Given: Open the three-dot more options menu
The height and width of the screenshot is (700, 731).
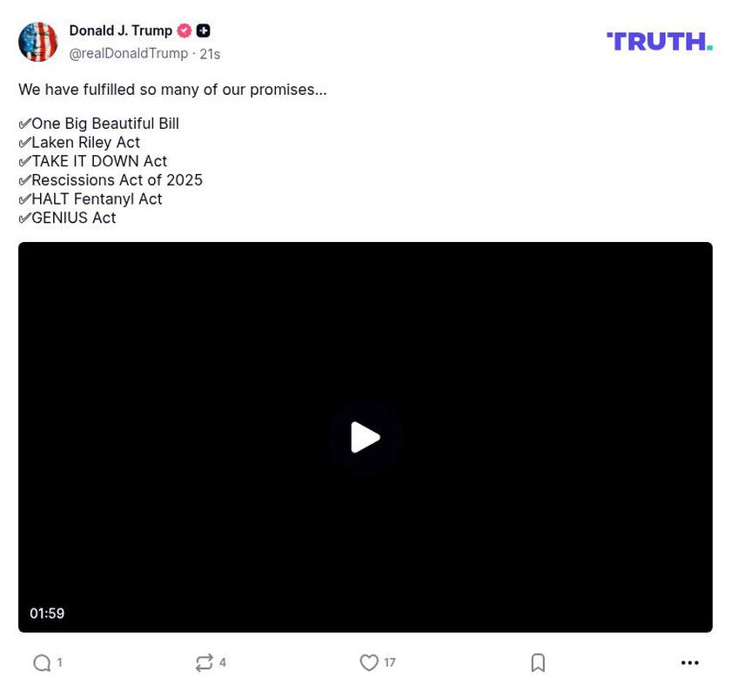Looking at the screenshot, I should coord(689,663).
